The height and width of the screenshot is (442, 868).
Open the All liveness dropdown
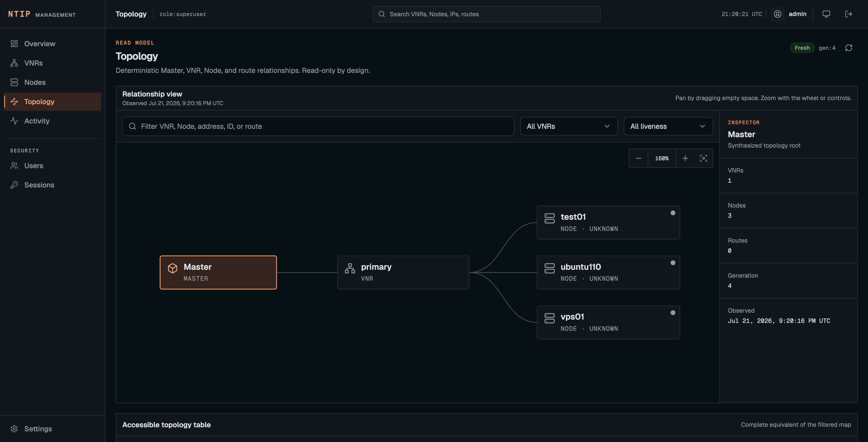click(668, 127)
